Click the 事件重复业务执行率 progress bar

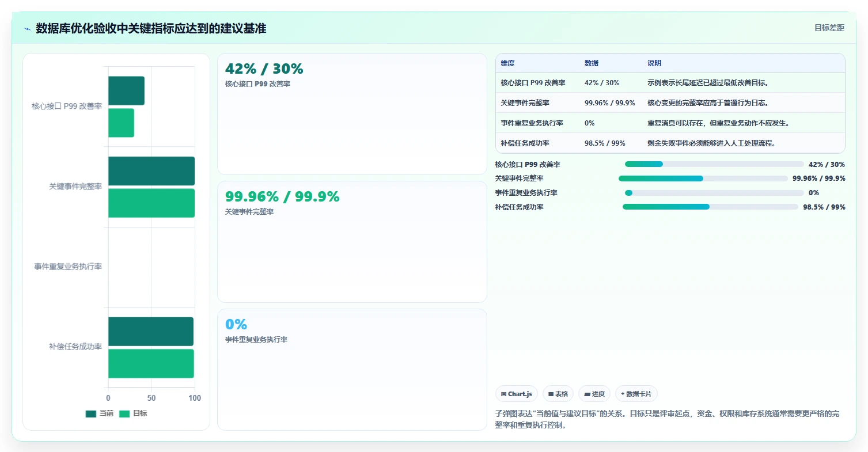coord(714,193)
